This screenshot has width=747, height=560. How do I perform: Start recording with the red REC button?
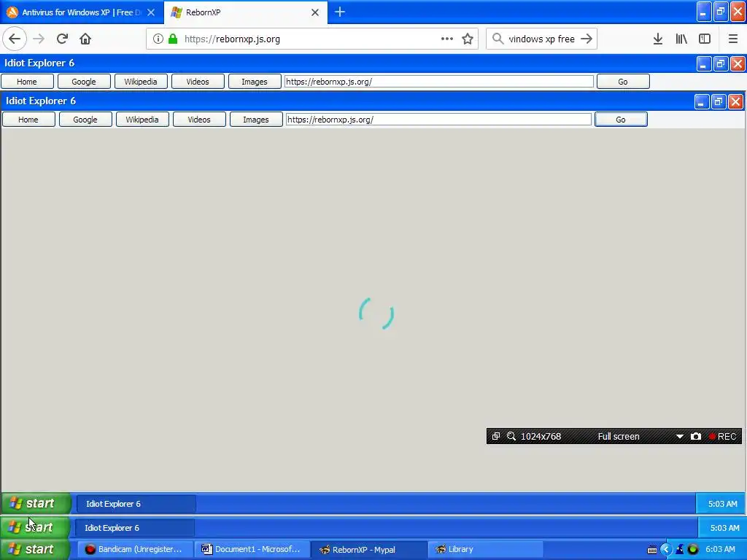[722, 436]
